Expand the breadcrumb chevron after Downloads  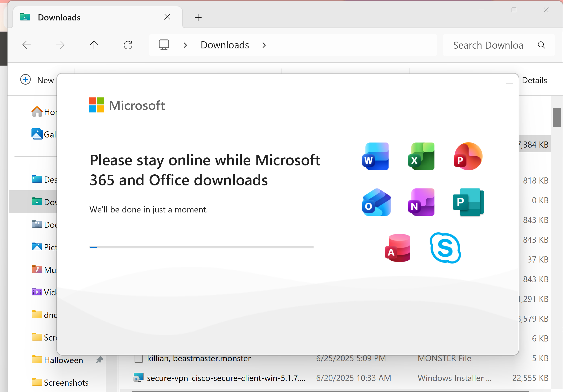(264, 45)
